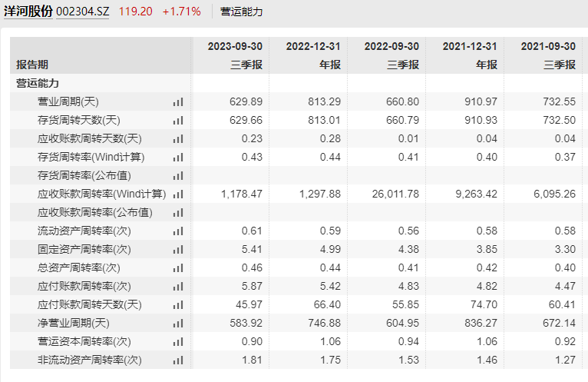The height and width of the screenshot is (382, 588).
Task: Open chart icon for 应收账款周转率(Wind计算) row
Action: [178, 194]
